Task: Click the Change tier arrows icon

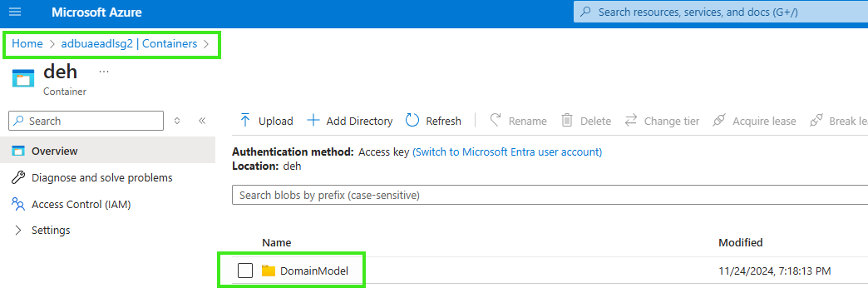Action: tap(631, 121)
